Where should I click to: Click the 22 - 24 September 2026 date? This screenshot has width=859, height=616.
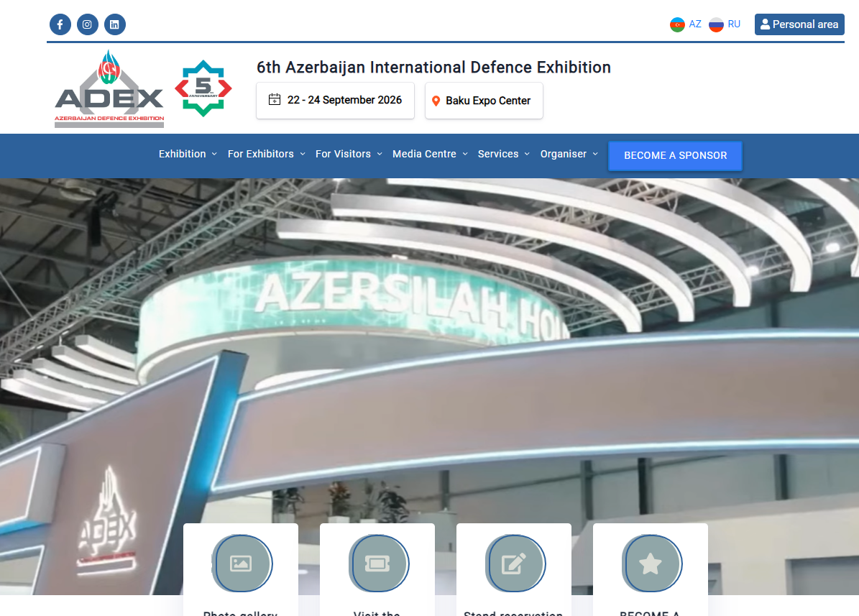click(344, 100)
